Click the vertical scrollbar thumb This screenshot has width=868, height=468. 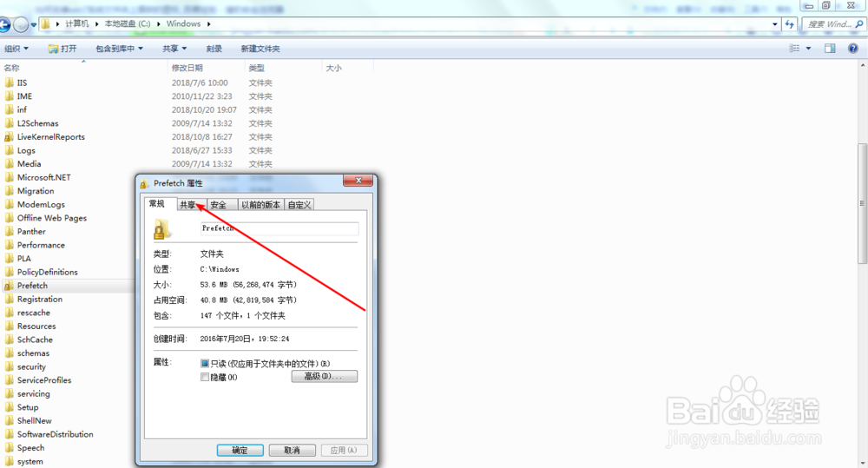pyautogui.click(x=862, y=204)
